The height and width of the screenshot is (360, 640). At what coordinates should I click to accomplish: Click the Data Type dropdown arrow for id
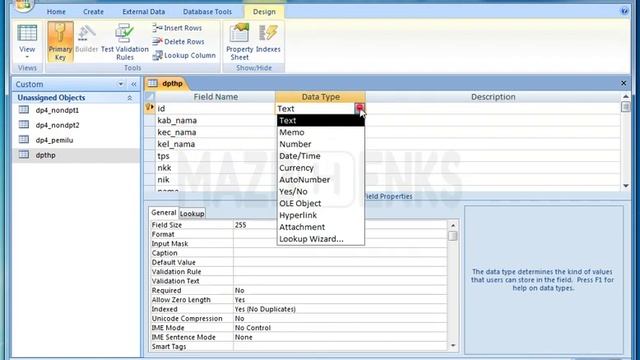(359, 108)
